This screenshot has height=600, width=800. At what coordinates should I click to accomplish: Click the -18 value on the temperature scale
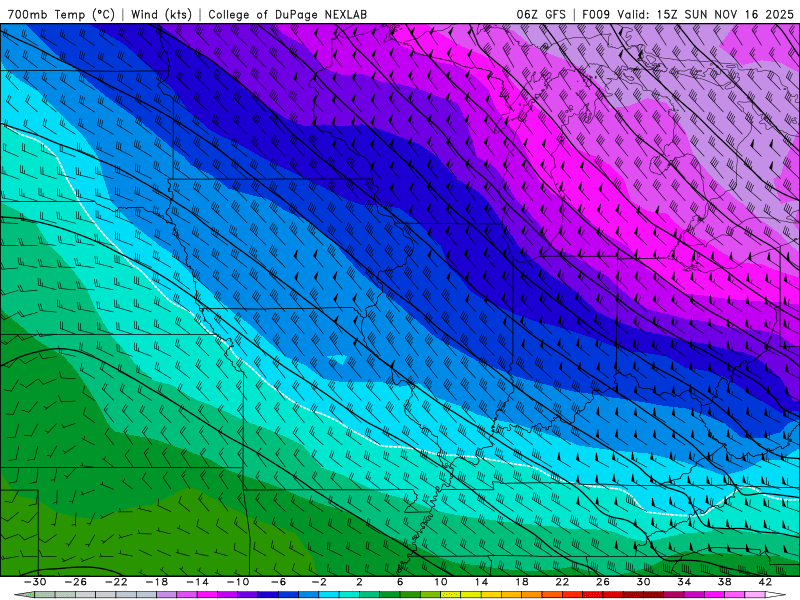click(x=157, y=582)
